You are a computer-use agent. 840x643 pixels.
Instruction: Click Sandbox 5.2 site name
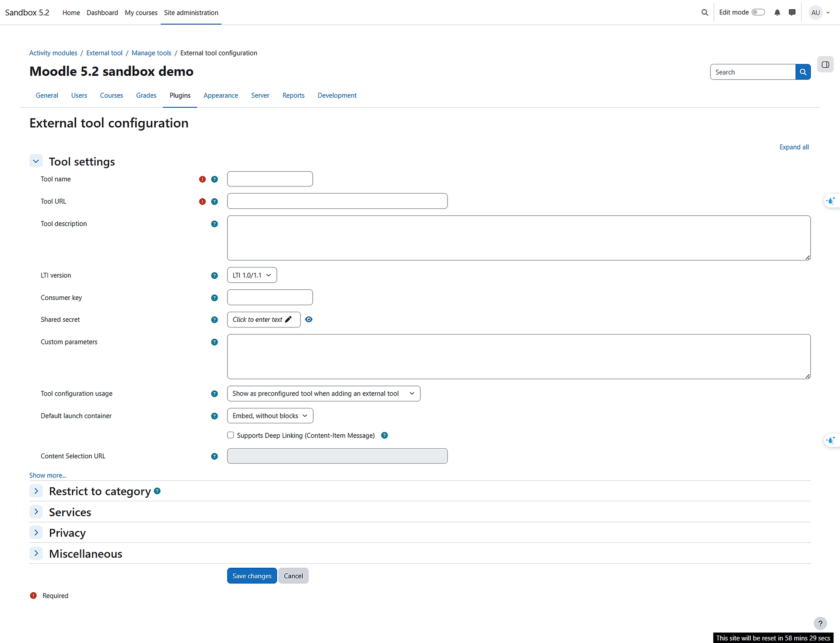click(27, 12)
